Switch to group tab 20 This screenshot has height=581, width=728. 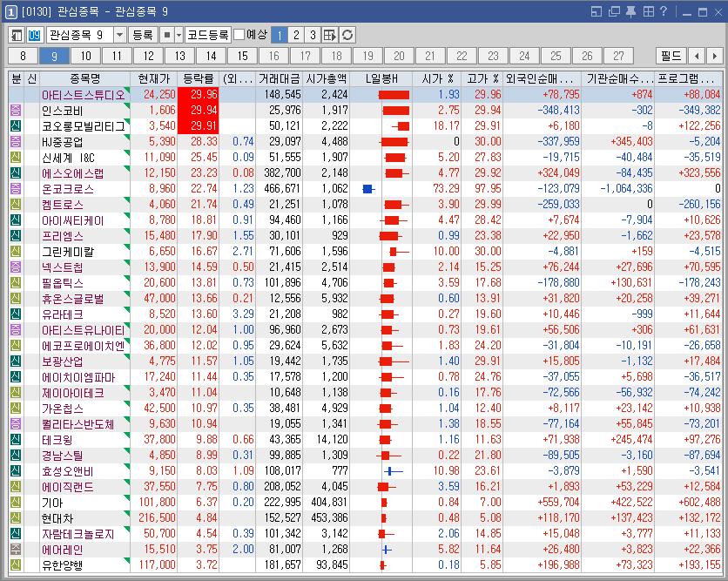(400, 57)
